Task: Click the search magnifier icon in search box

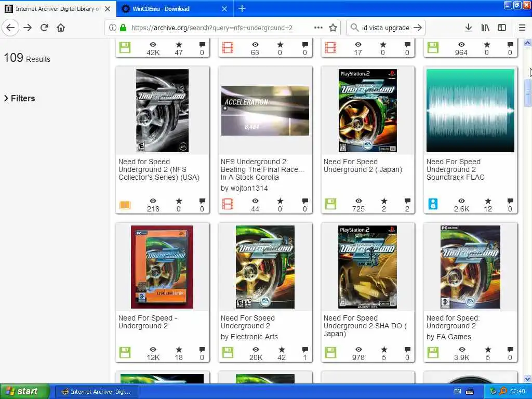Action: 354,28
